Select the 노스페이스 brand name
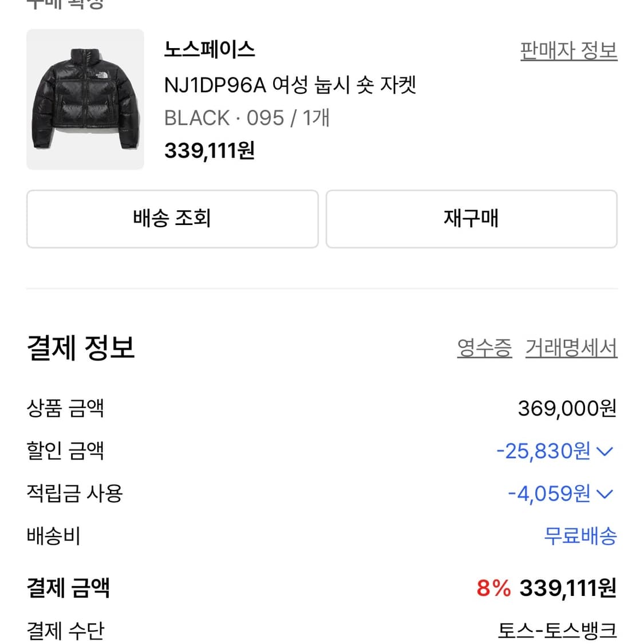 (x=210, y=50)
